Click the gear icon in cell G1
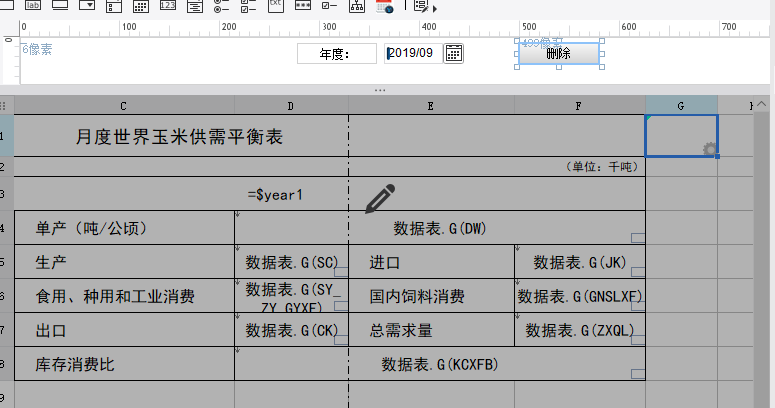 [710, 149]
